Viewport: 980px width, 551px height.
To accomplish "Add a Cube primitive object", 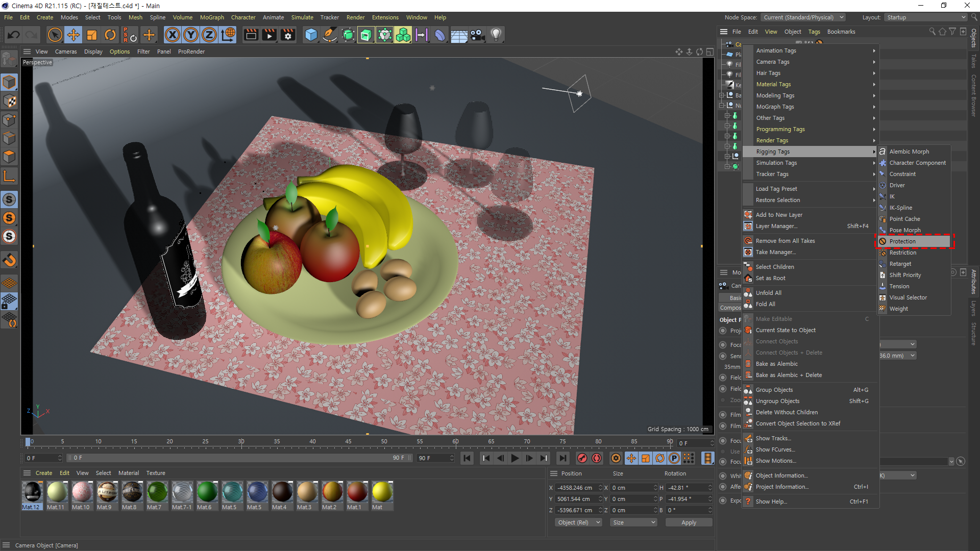I will [311, 35].
